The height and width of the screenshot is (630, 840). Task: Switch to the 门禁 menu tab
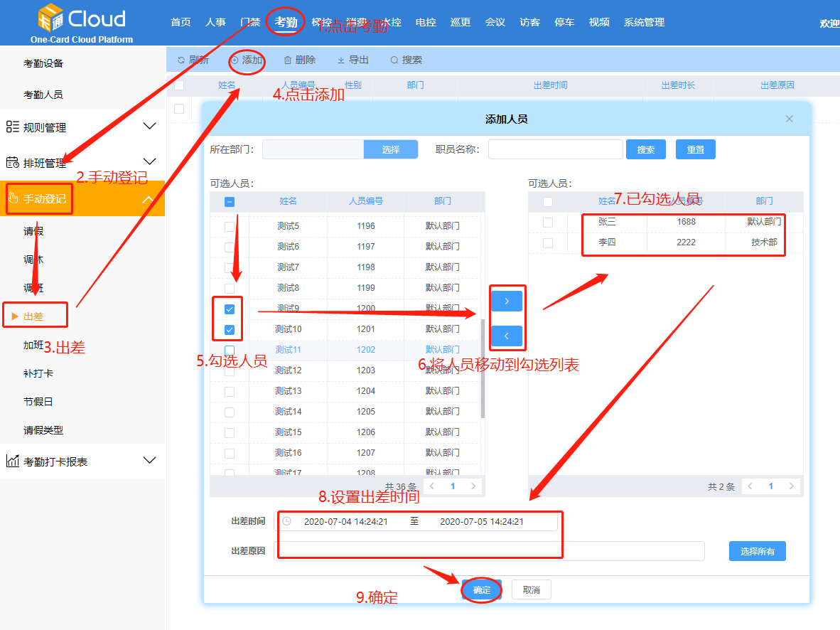coord(250,22)
